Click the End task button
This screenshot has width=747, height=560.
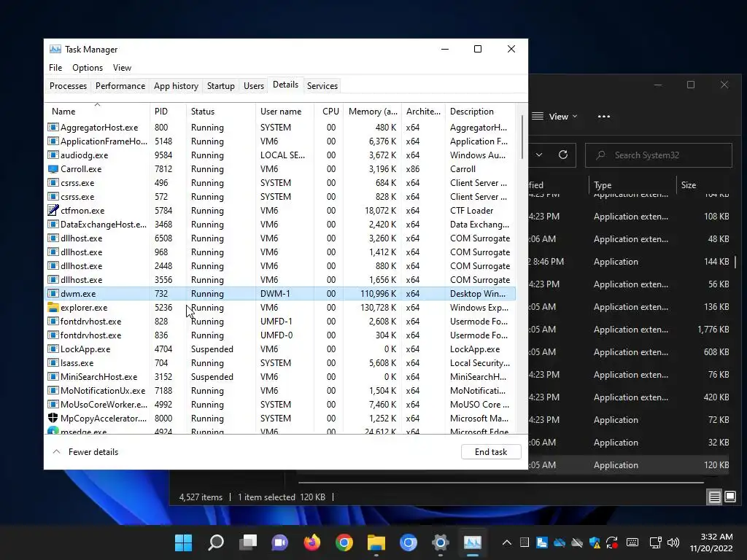(x=491, y=452)
